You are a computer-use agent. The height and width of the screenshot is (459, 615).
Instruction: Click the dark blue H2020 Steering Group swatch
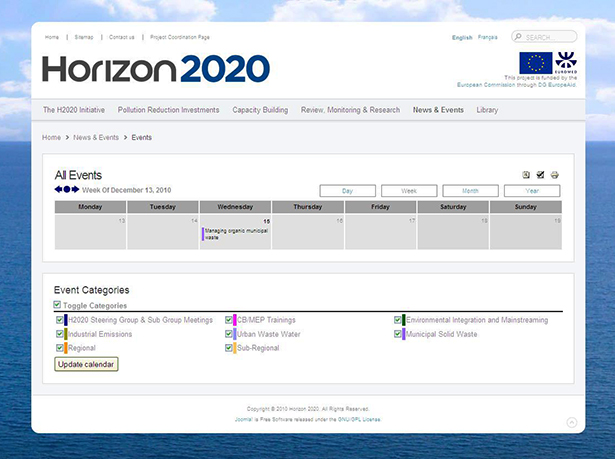(66, 320)
